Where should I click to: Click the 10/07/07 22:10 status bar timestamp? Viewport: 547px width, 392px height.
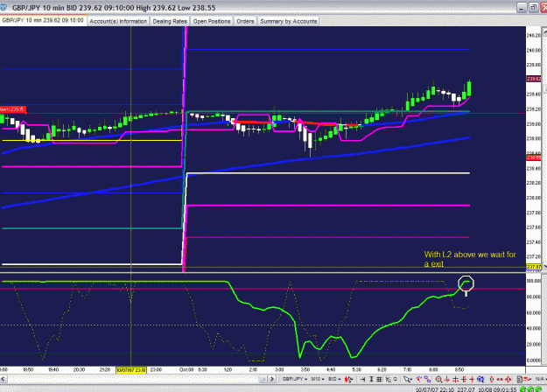[435, 389]
